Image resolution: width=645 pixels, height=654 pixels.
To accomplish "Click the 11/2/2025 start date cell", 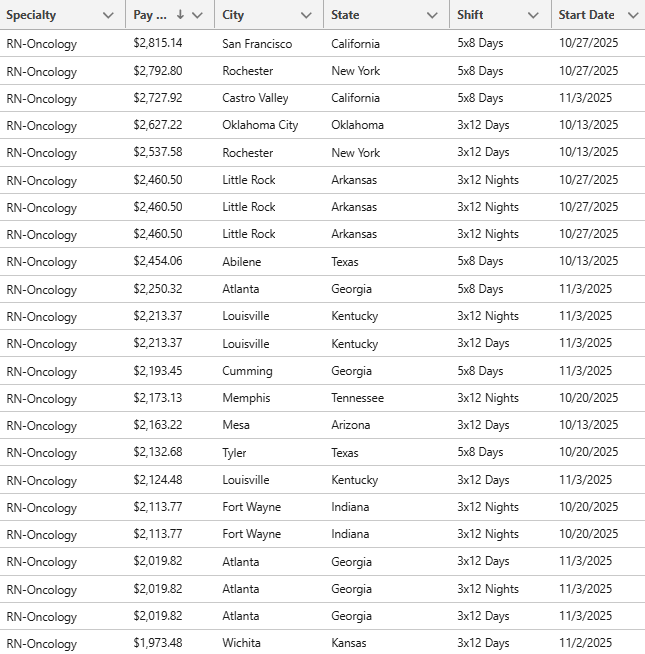I will click(x=585, y=643).
